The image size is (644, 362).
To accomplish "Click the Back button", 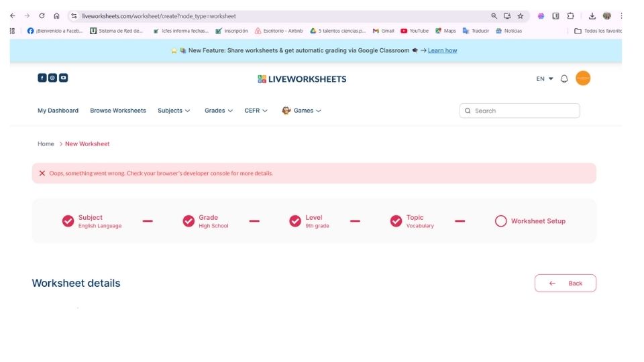I will pos(565,283).
